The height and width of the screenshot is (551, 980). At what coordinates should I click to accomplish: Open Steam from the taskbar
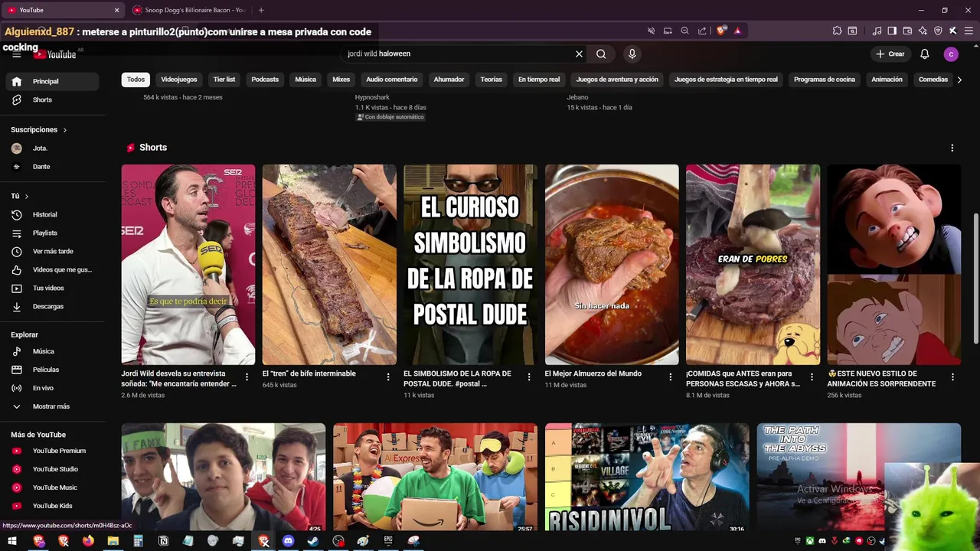click(x=313, y=541)
